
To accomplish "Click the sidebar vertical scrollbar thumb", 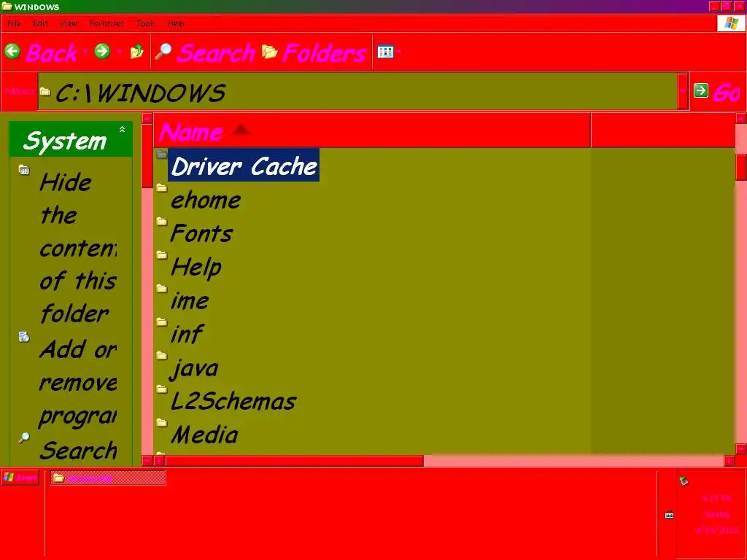I will pos(147,156).
